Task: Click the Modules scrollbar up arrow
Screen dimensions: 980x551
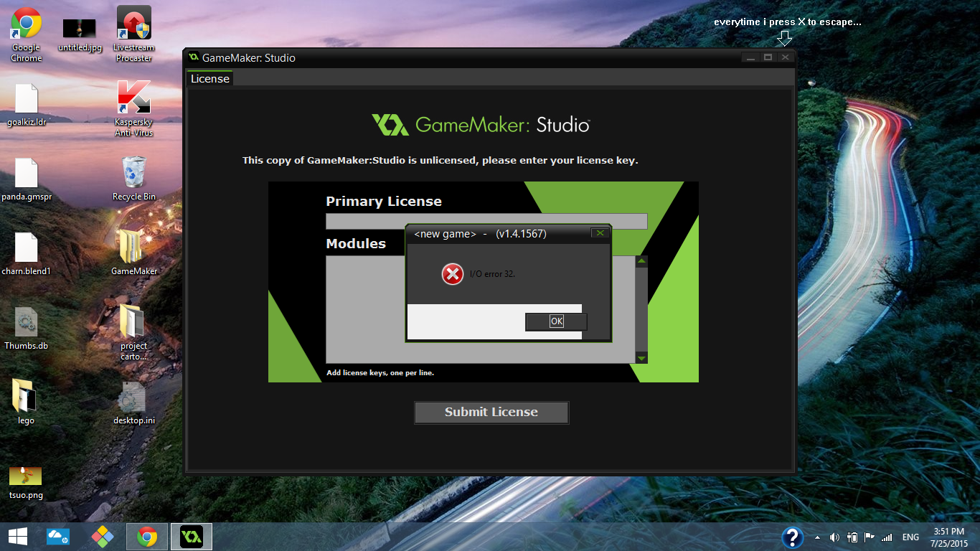Action: tap(642, 261)
